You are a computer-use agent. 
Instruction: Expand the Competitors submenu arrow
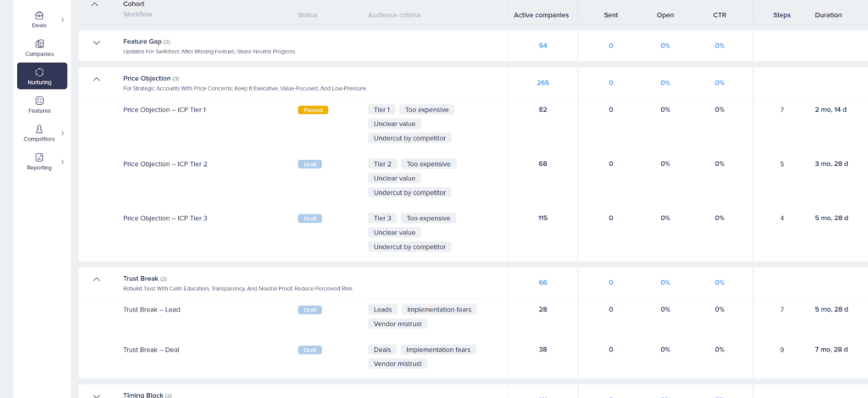click(x=63, y=133)
